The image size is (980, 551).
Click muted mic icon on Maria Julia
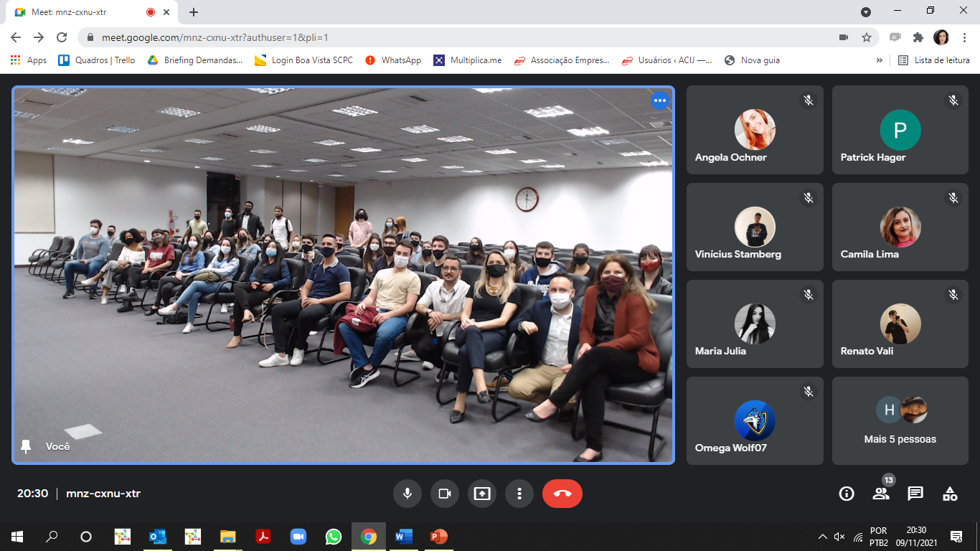click(809, 294)
